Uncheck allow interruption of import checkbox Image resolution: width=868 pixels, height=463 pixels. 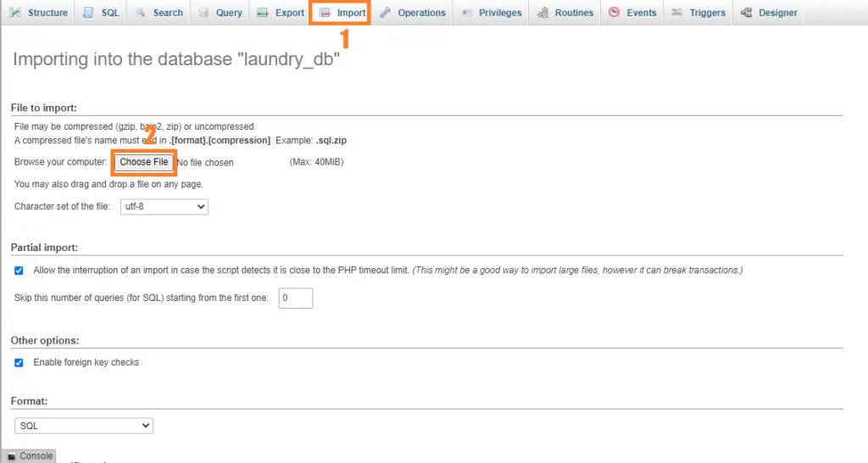[x=19, y=271]
